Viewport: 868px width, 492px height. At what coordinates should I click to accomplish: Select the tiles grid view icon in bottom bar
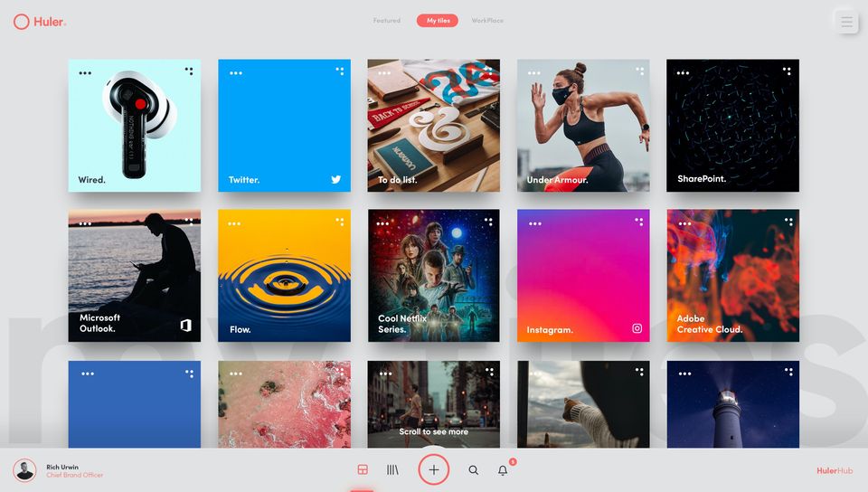[x=363, y=470]
